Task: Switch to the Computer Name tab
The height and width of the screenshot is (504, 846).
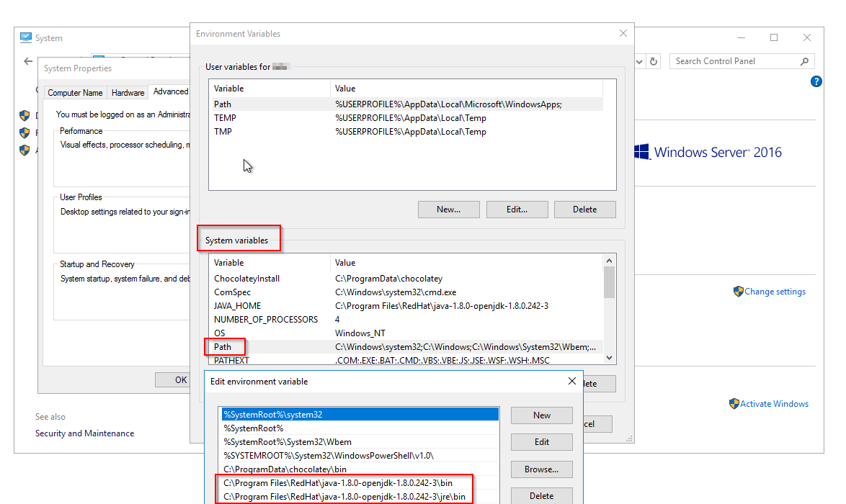Action: pos(75,92)
